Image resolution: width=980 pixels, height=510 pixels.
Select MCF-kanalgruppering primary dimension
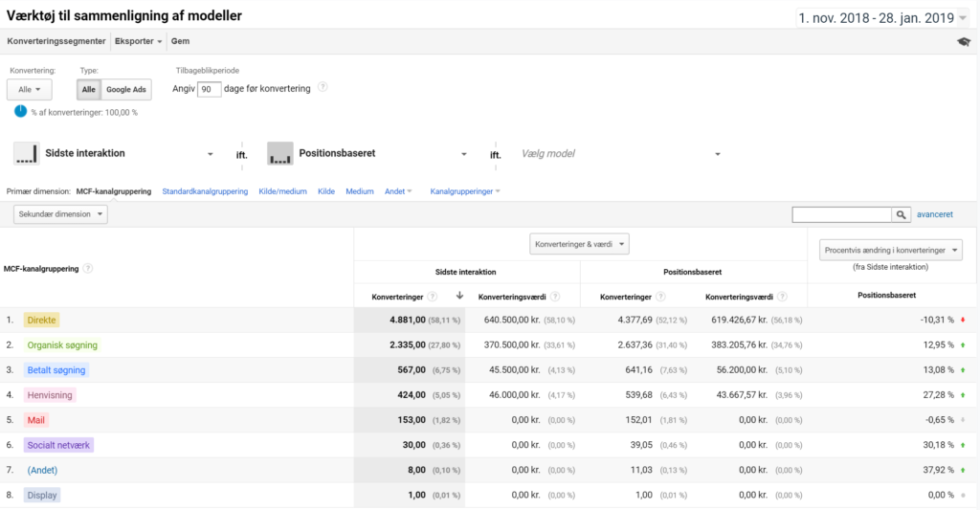click(x=114, y=191)
